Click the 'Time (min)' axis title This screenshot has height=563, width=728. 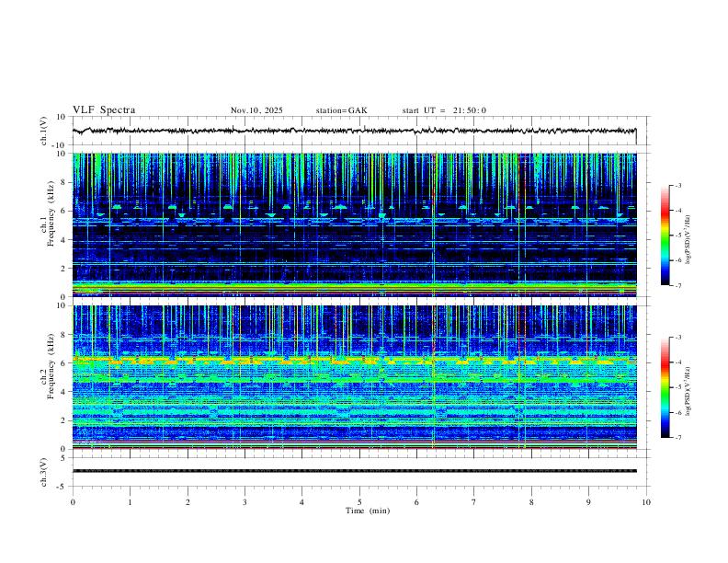[x=368, y=511]
